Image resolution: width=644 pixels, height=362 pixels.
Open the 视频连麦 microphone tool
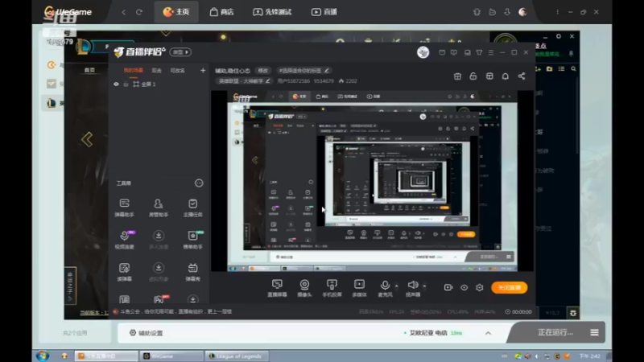[124, 240]
